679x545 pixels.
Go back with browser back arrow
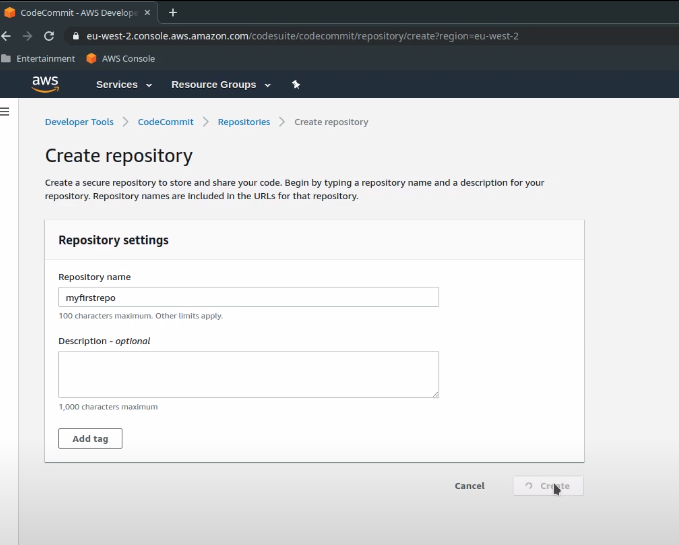6,36
